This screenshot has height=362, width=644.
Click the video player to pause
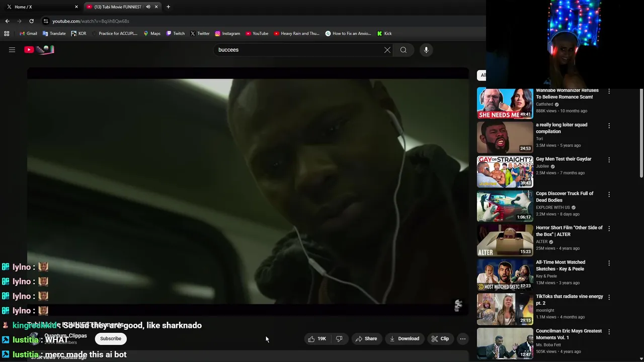pyautogui.click(x=248, y=191)
